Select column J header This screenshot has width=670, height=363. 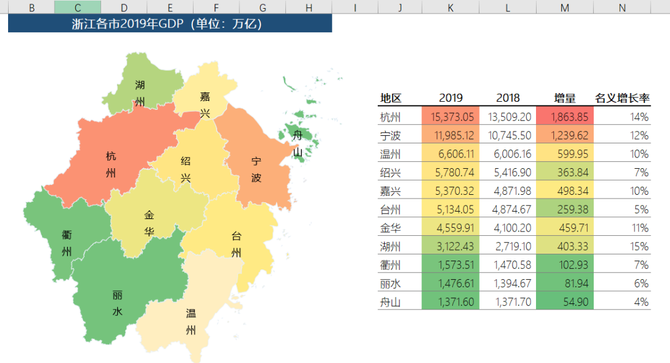(x=400, y=7)
